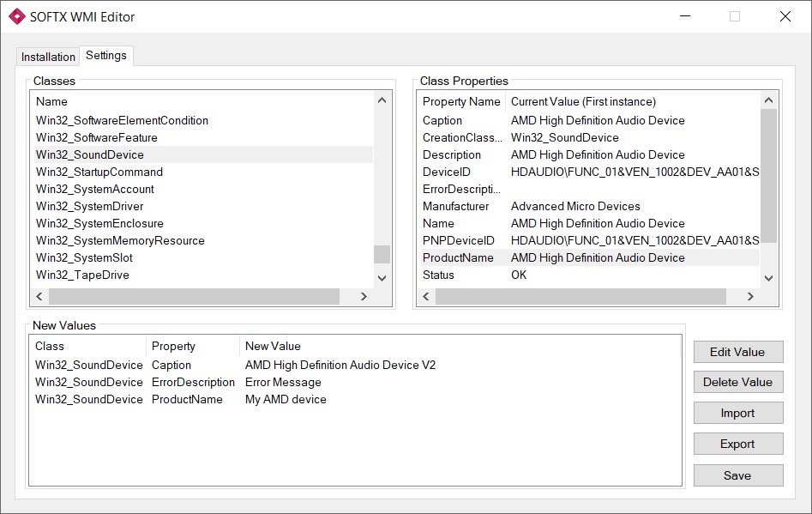Select the ProductName row in New Values
812x514 pixels.
[x=187, y=399]
